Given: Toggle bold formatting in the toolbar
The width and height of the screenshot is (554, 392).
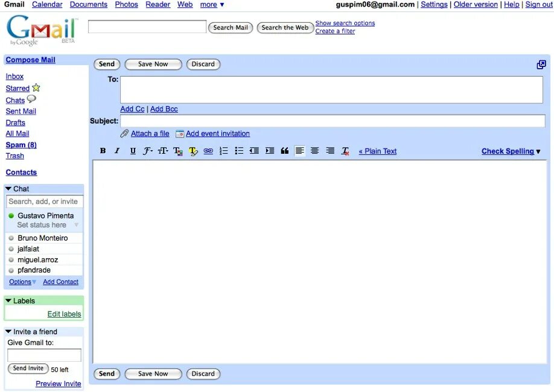Looking at the screenshot, I should (x=103, y=151).
